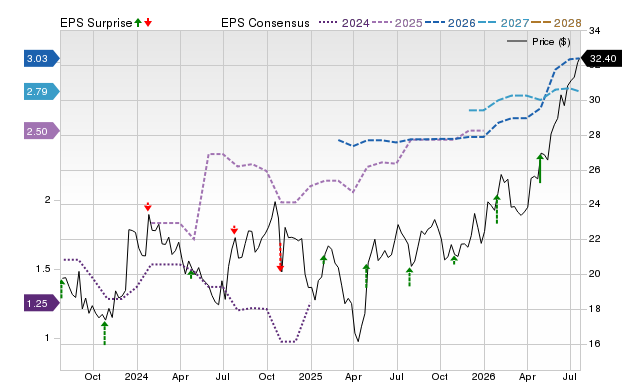Click green surprise arrow near May 2024

pyautogui.click(x=191, y=275)
